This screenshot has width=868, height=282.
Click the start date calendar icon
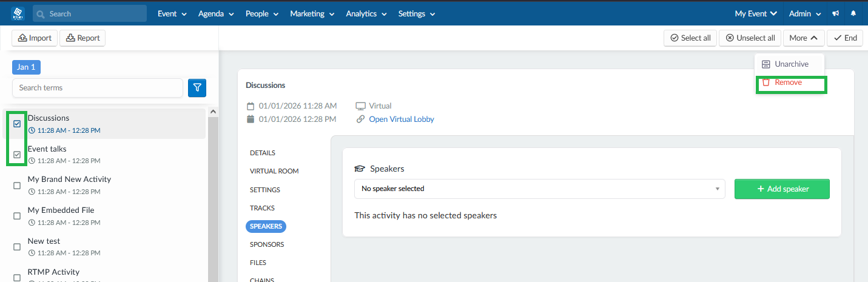[251, 106]
